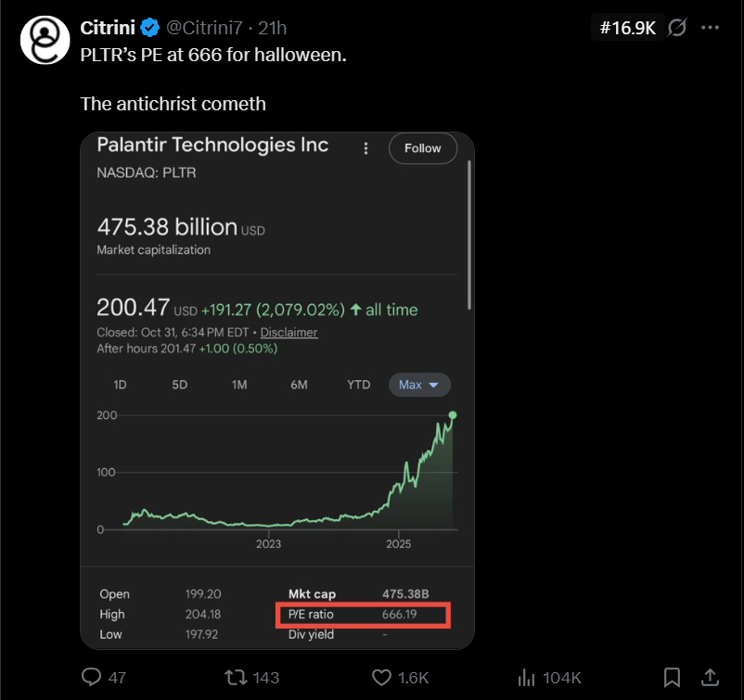The width and height of the screenshot is (744, 700).
Task: Select the 6M chart range
Action: (x=299, y=385)
